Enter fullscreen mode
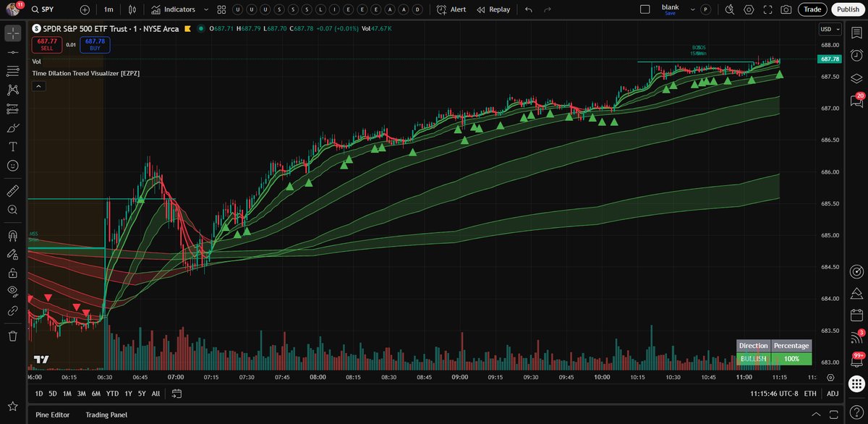 [767, 9]
